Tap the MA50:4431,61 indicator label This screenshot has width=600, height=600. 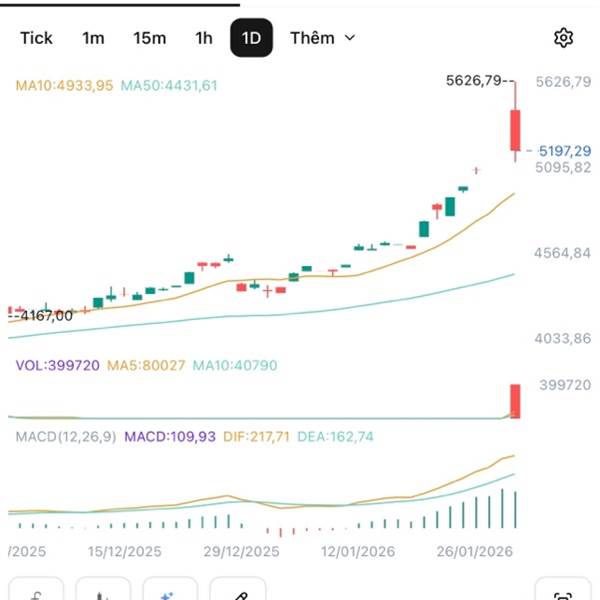click(169, 86)
